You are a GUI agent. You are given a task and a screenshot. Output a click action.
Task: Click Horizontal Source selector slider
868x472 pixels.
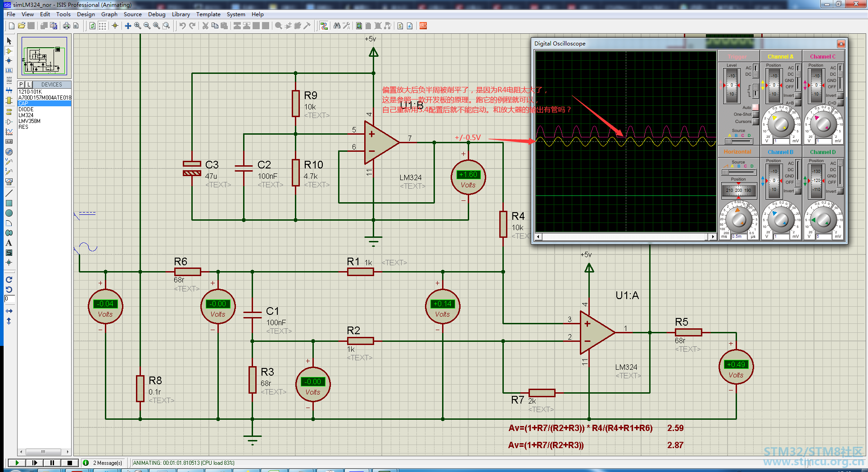(x=738, y=172)
